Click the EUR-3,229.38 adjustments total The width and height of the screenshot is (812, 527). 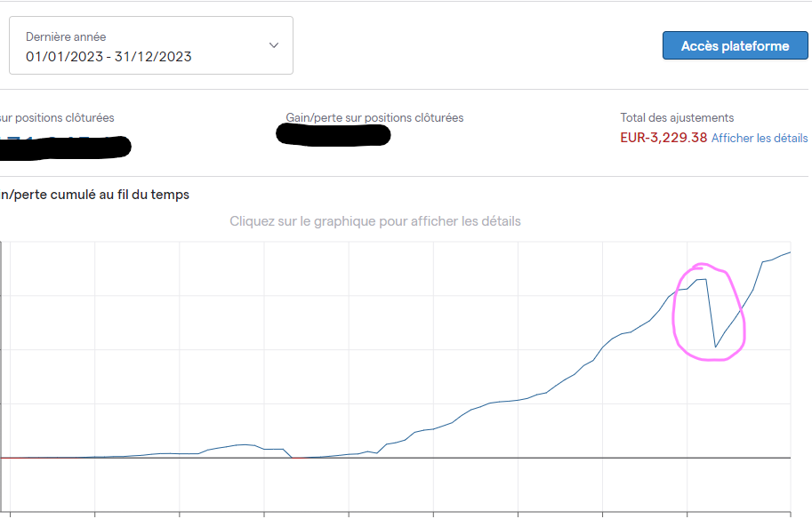pos(663,138)
